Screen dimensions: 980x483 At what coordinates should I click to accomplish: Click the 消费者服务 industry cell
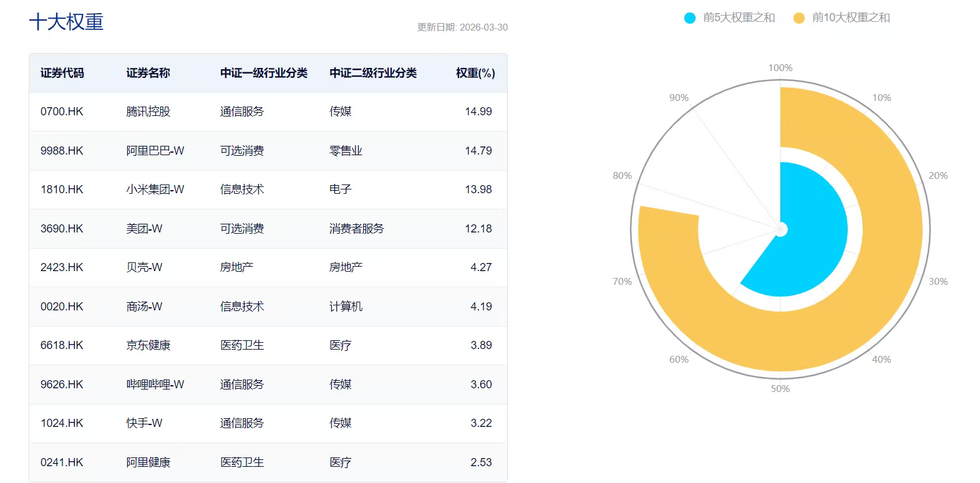pyautogui.click(x=357, y=229)
